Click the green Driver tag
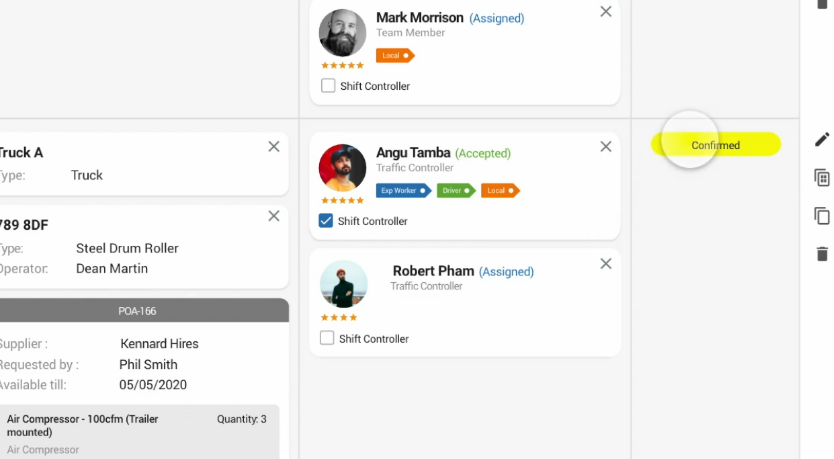Screen dimensions: 834x459 point(455,190)
